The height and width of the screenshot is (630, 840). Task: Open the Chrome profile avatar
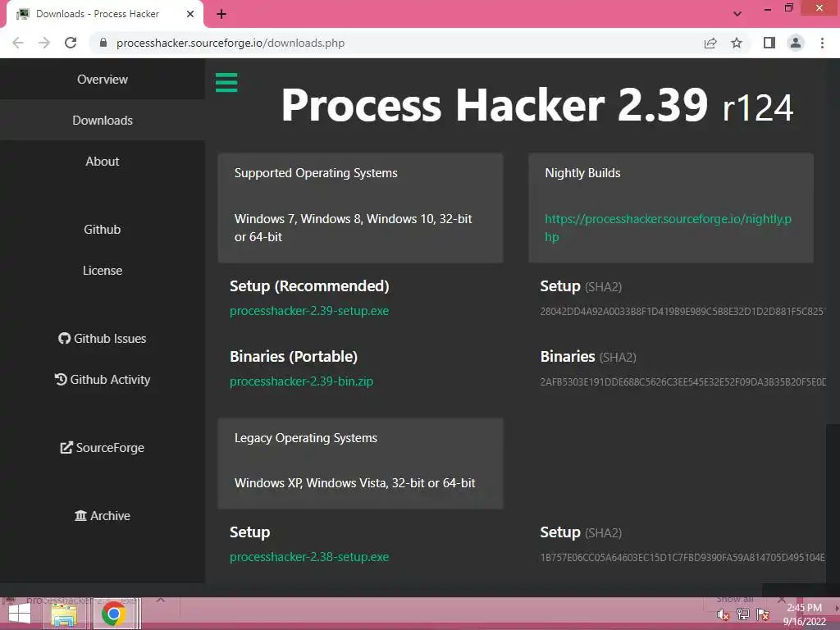pos(796,43)
